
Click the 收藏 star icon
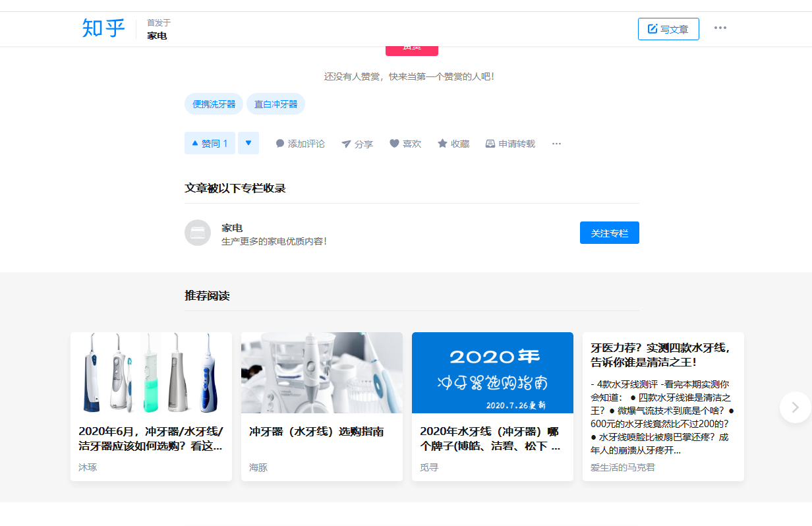coord(442,144)
